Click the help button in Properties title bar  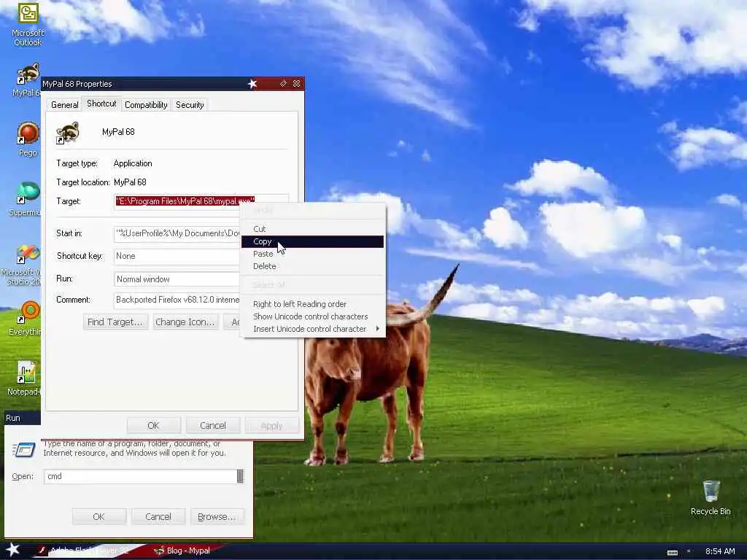pos(284,84)
